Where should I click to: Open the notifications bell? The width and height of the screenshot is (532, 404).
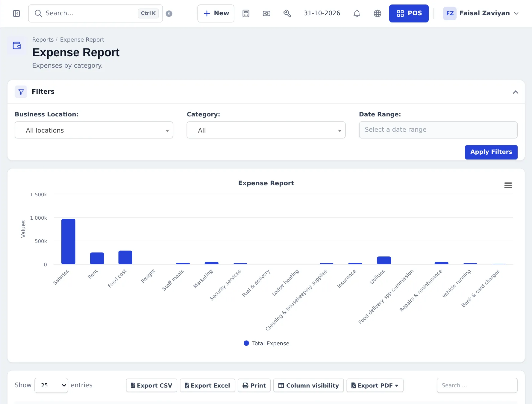(357, 13)
